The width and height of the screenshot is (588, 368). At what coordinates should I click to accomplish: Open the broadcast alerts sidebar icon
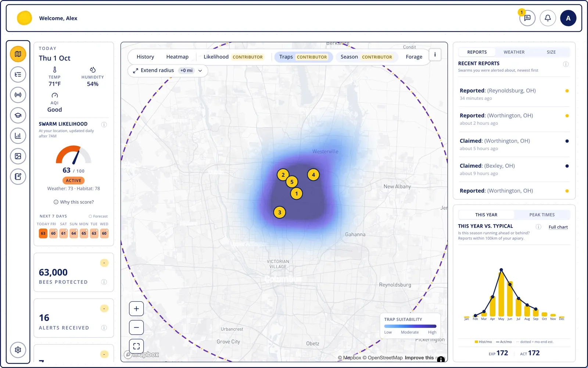click(x=18, y=95)
